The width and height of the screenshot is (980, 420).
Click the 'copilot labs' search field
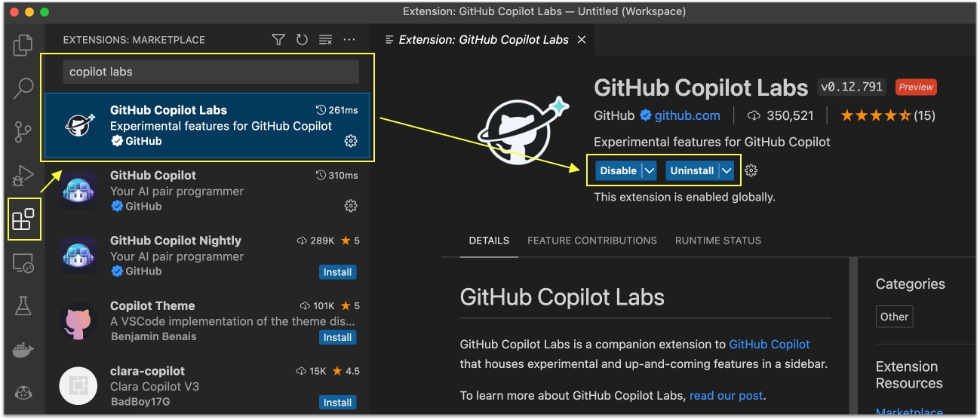(210, 72)
